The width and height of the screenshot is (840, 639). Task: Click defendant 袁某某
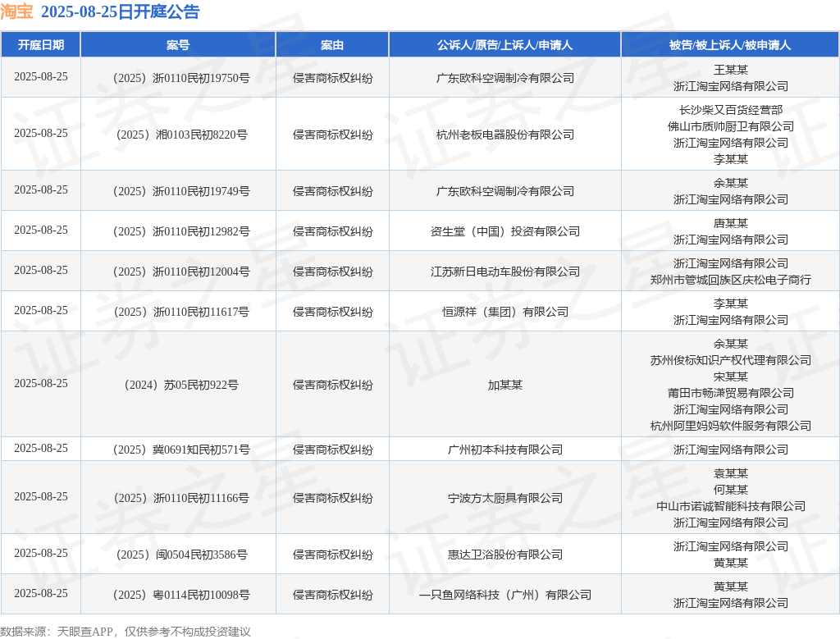coord(730,473)
